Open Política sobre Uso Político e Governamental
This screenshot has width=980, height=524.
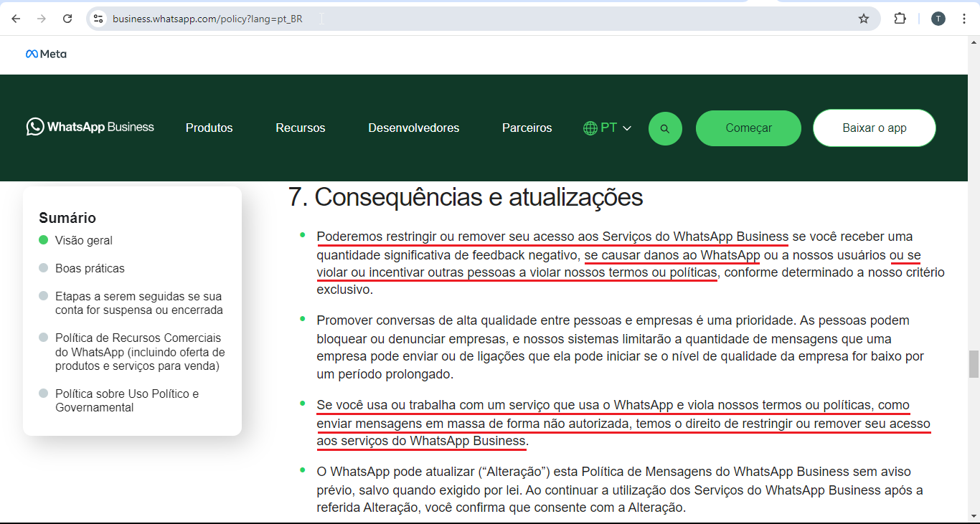coord(127,401)
